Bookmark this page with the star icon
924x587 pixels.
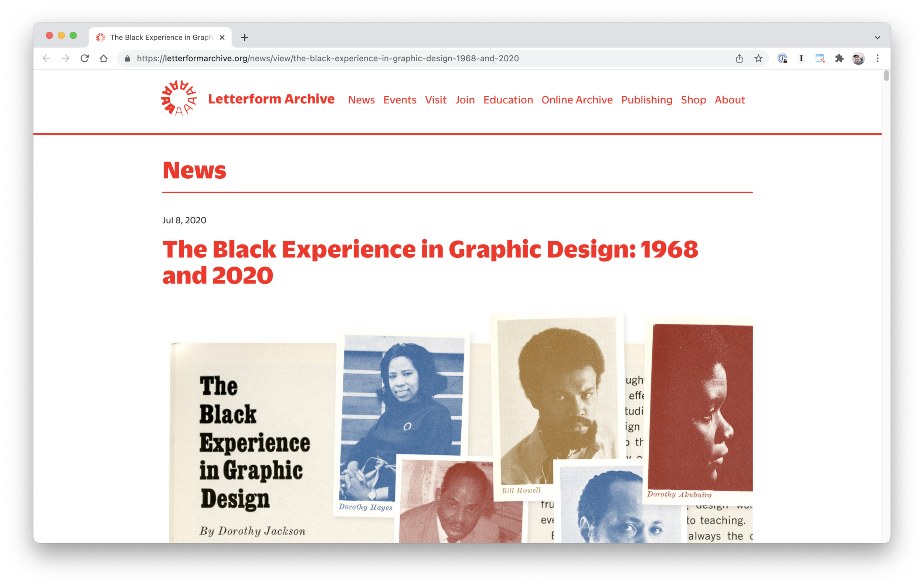coord(758,58)
